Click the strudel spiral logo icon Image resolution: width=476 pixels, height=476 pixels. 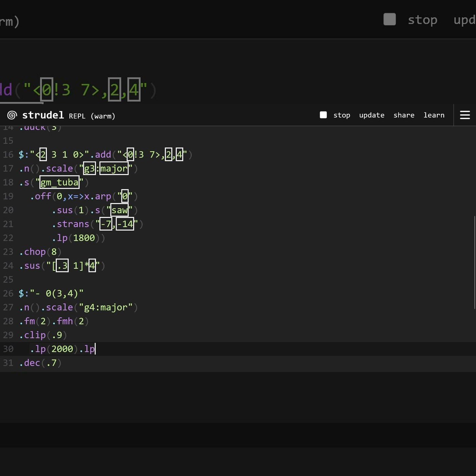[12, 115]
